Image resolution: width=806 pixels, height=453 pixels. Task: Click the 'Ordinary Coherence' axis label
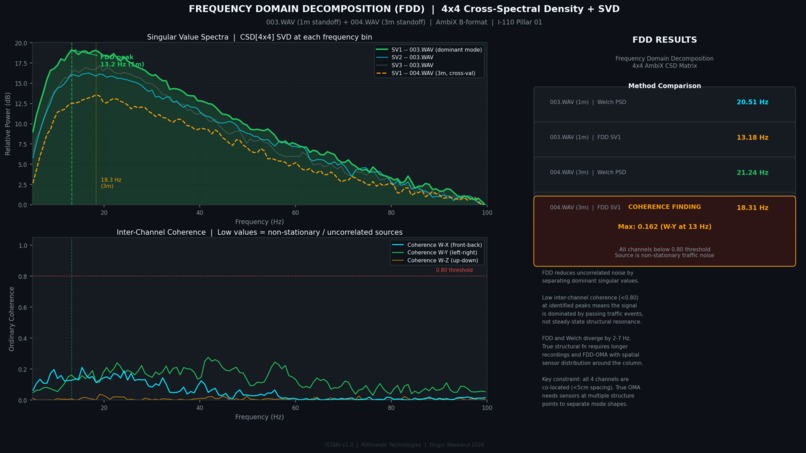click(x=11, y=319)
